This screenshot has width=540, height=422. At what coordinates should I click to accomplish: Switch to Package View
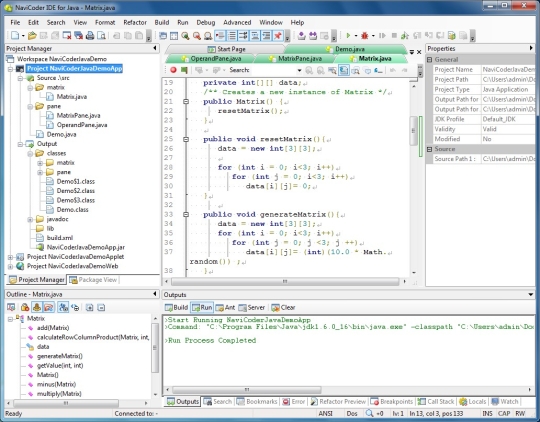point(93,280)
